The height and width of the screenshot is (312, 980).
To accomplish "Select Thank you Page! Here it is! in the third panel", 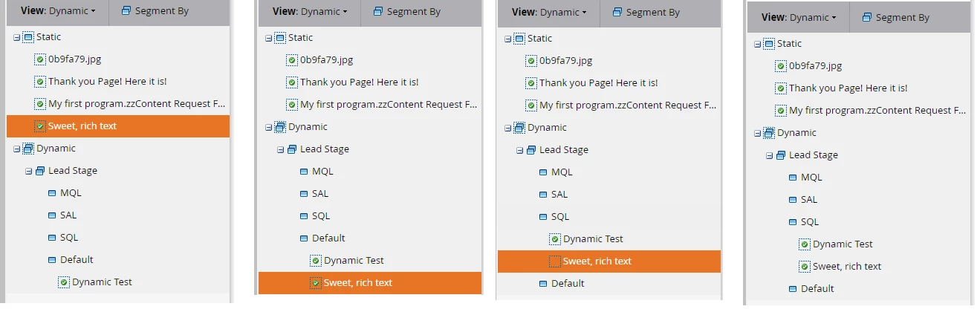I will pos(599,83).
